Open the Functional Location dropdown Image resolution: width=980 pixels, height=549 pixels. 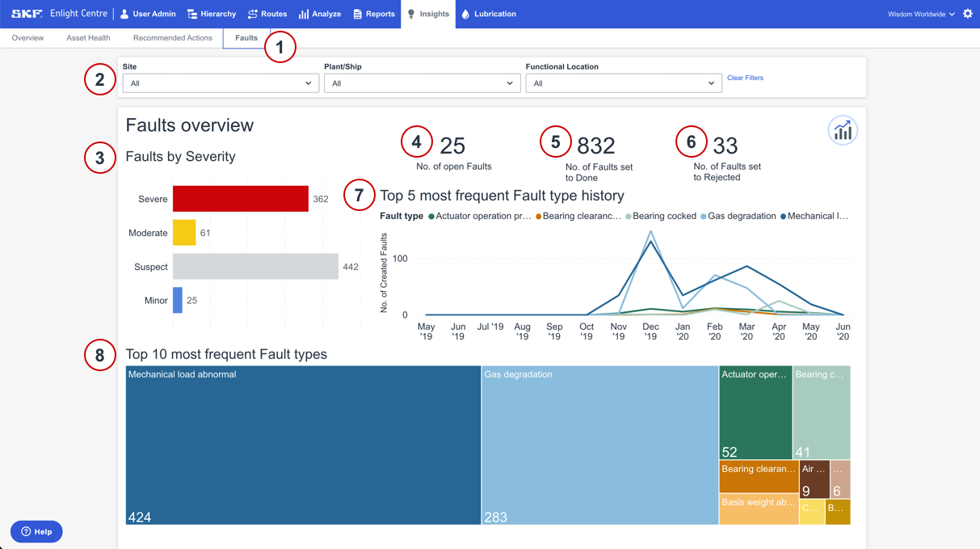click(623, 82)
